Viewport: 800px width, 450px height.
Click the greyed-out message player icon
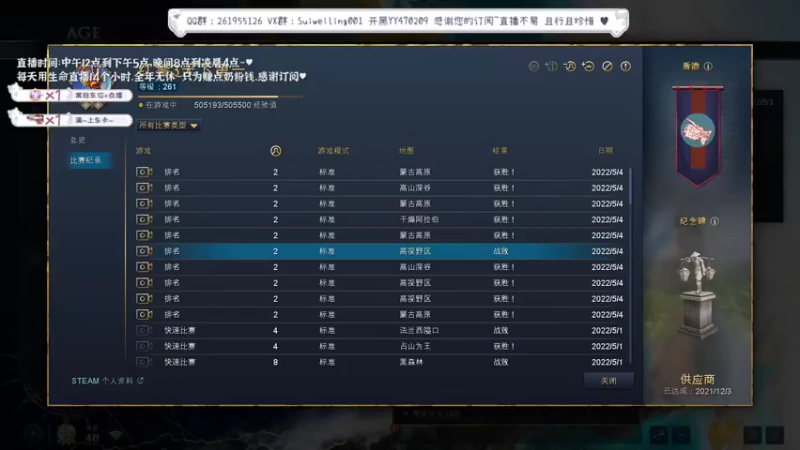tap(534, 66)
